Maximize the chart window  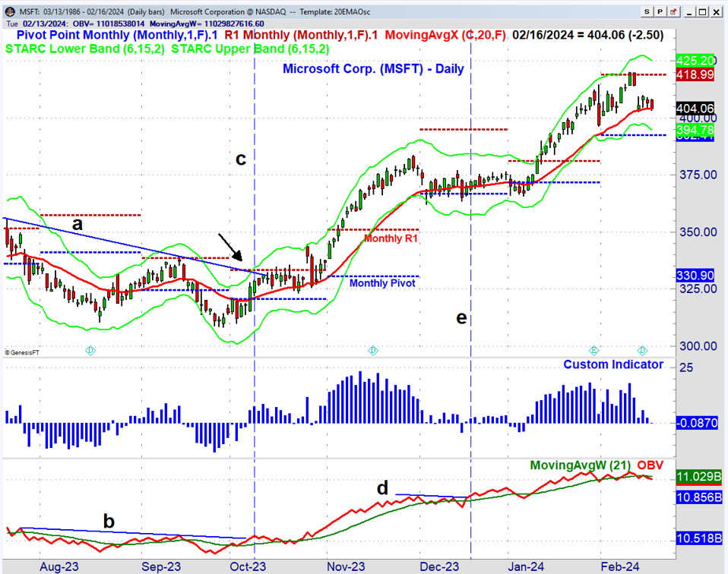(704, 11)
